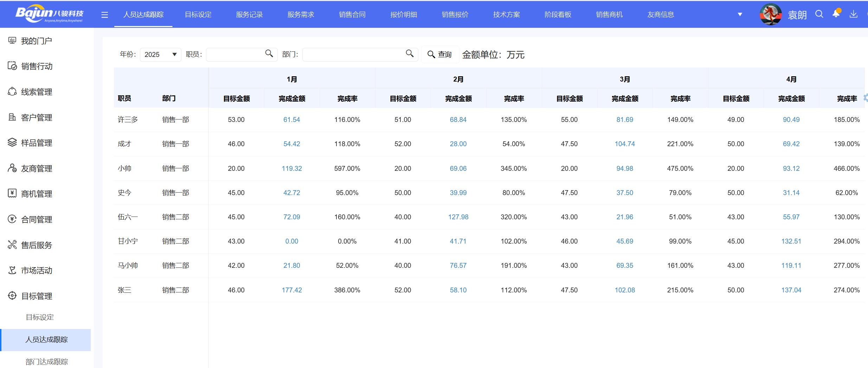Click into the 部门 input field

click(x=353, y=54)
